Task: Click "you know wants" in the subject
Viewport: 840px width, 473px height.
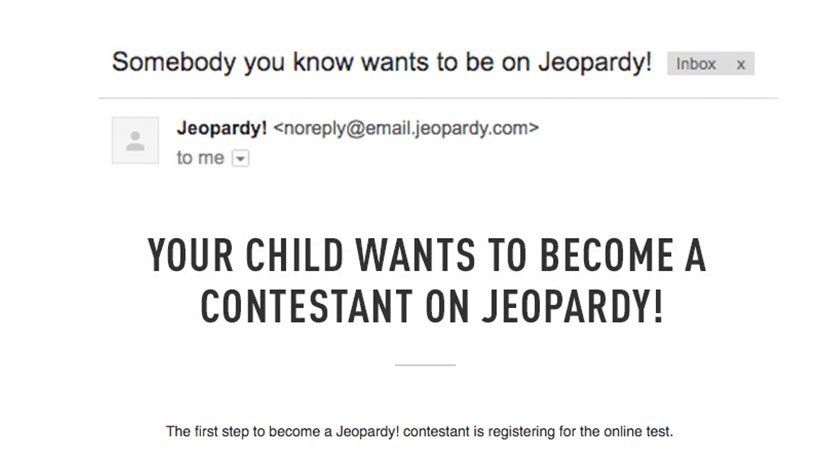Action: click(336, 63)
